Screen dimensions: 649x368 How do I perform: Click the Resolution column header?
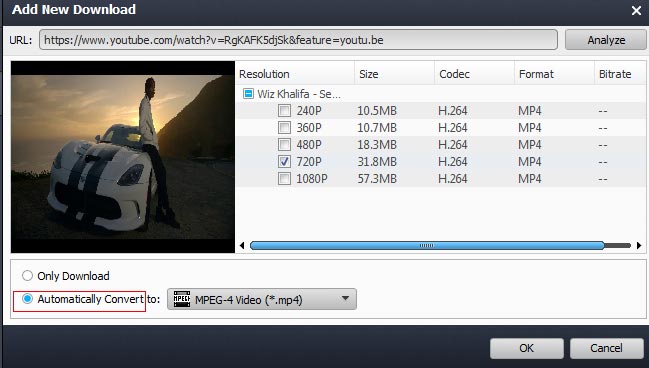click(295, 74)
